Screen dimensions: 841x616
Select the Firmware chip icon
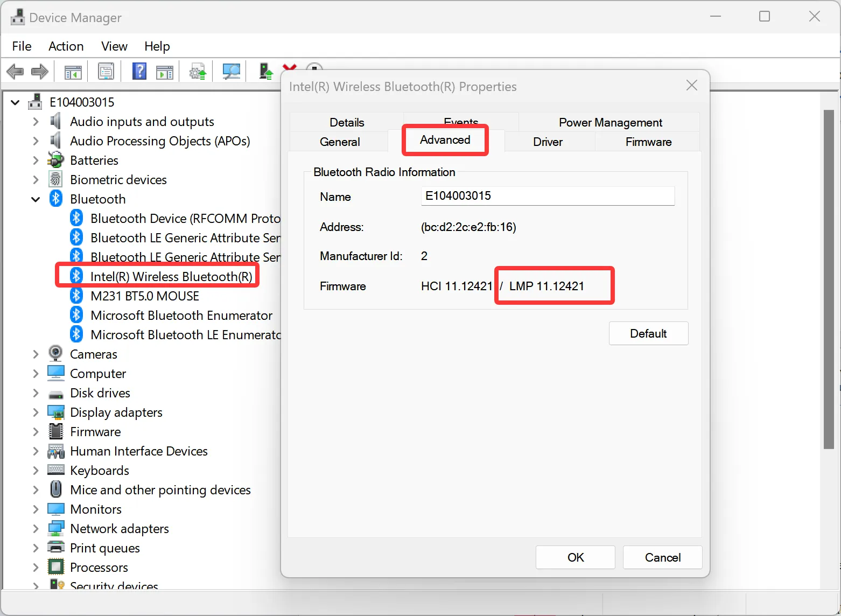tap(55, 431)
